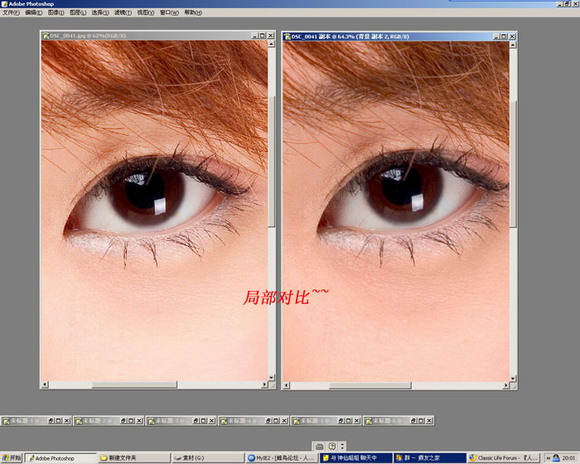Image resolution: width=580 pixels, height=464 pixels.
Task: Click the keyboard icon on the floating language bar
Action: (320, 446)
